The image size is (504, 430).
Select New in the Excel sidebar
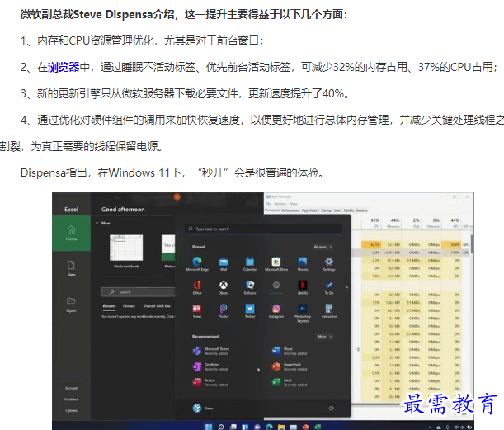[x=71, y=269]
